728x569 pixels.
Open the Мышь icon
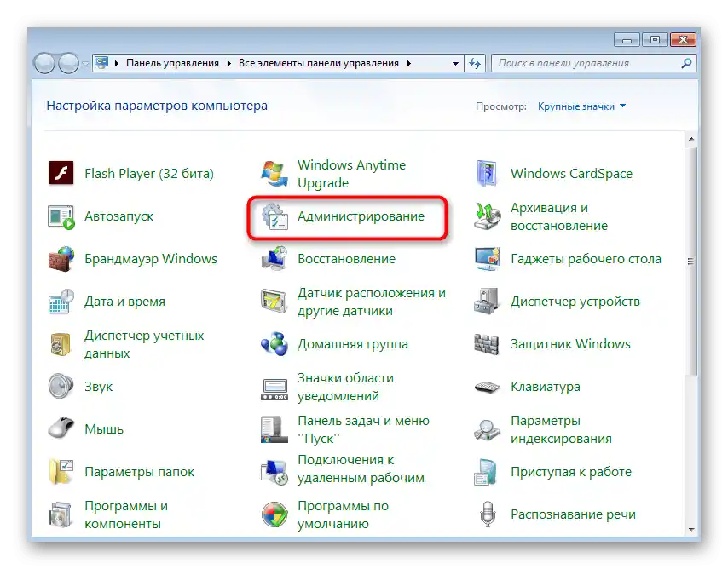click(x=61, y=428)
